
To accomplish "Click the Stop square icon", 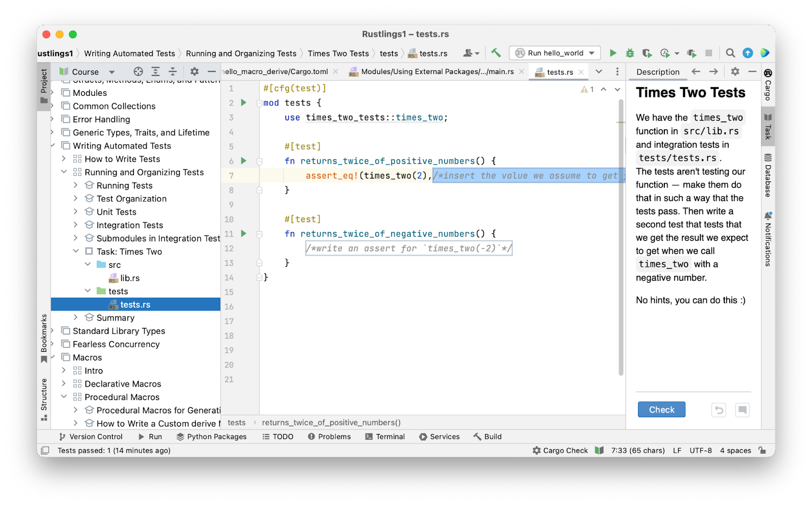I will [709, 53].
